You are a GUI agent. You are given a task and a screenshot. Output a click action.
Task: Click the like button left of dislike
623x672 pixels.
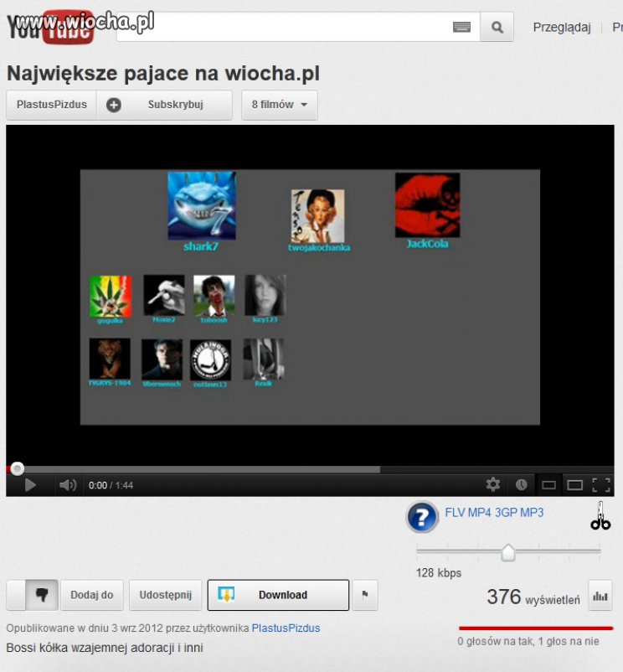click(16, 595)
